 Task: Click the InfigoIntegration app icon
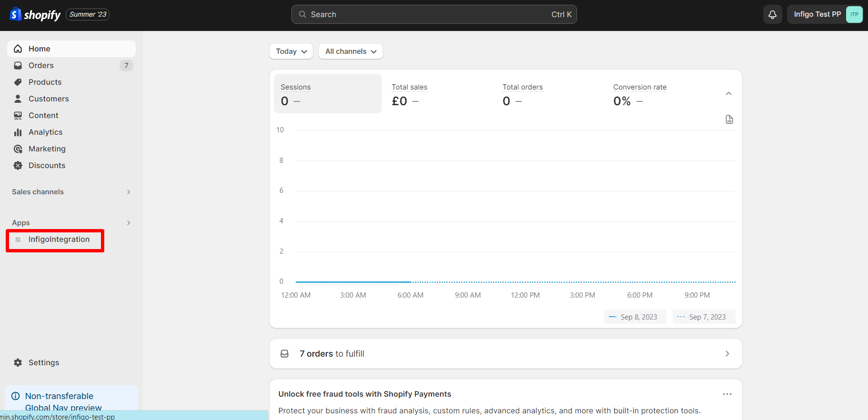[18, 240]
